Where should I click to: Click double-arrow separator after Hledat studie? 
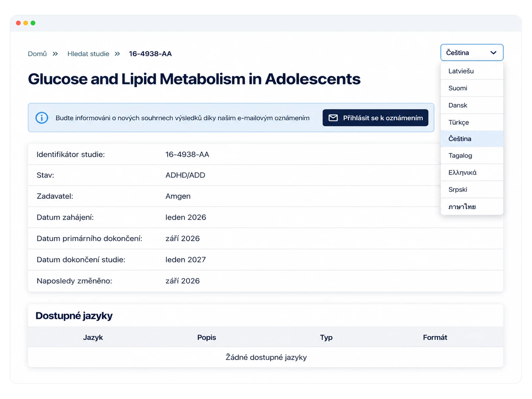[x=117, y=54]
